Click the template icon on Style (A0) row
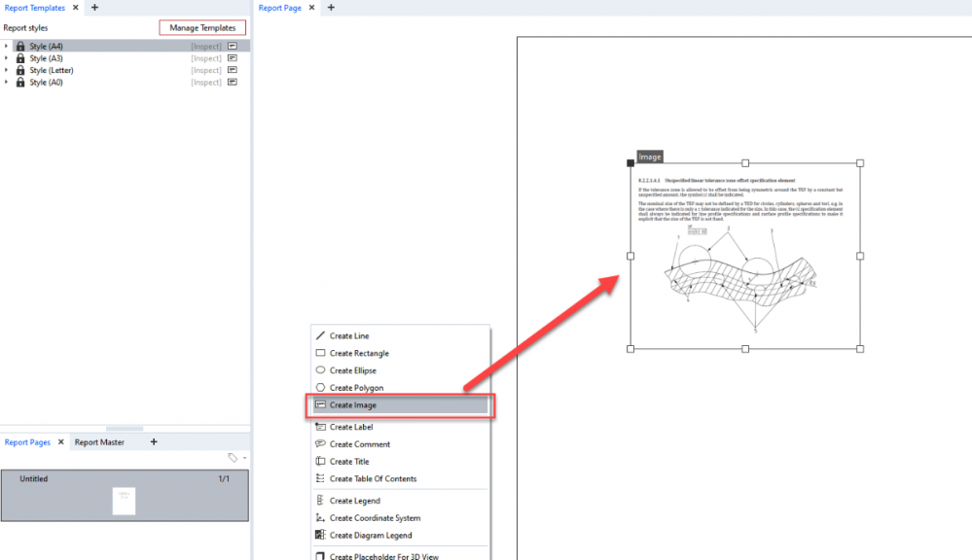Screen dimensions: 972x560 pyautogui.click(x=233, y=83)
